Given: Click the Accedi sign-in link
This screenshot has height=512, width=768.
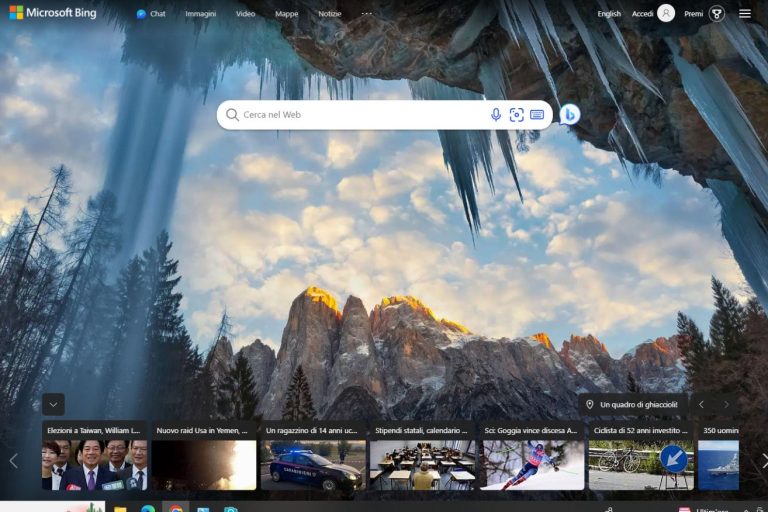Looking at the screenshot, I should point(641,14).
